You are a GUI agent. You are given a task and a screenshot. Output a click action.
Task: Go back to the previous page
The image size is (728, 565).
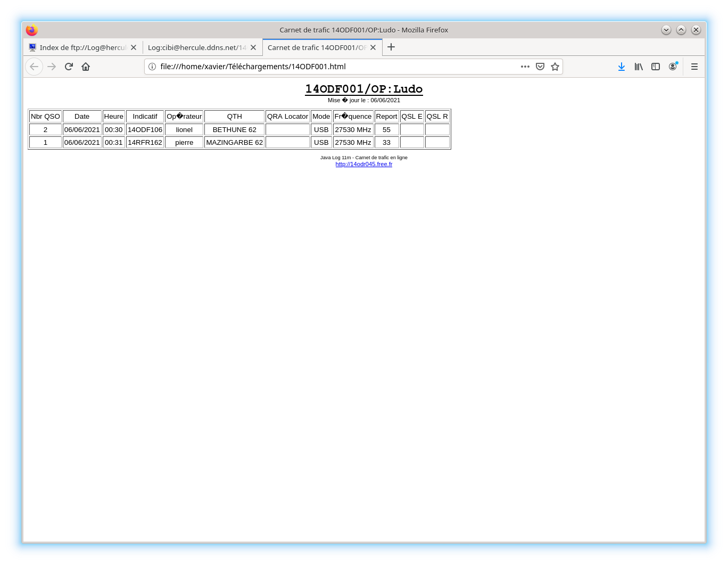coord(34,67)
